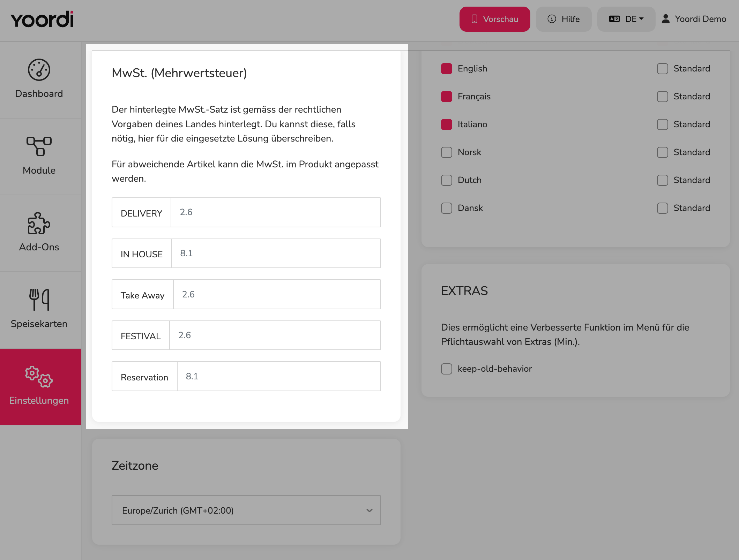Click the Yoordi logo
Screen dimensions: 739x560
(42, 19)
